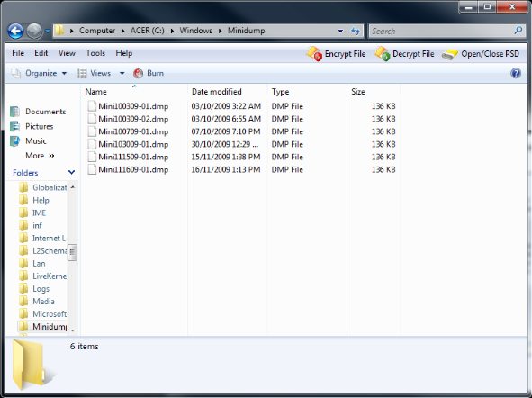Click folder tree scrollbar down arrow
The width and height of the screenshot is (532, 398).
(73, 330)
